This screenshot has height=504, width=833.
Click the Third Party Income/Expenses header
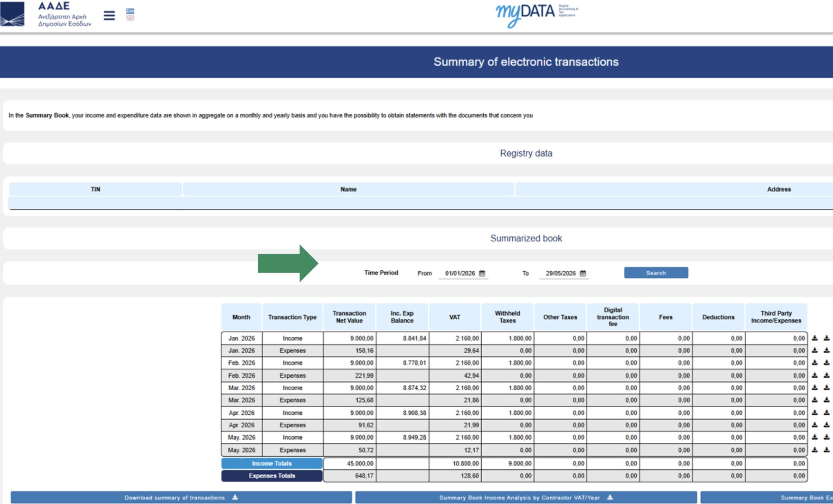click(x=776, y=317)
